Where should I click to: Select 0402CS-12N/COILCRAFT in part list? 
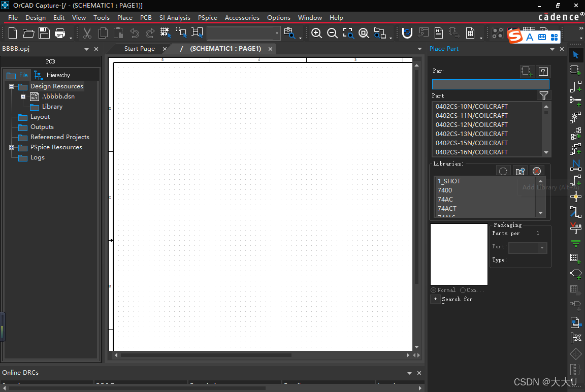tap(472, 124)
